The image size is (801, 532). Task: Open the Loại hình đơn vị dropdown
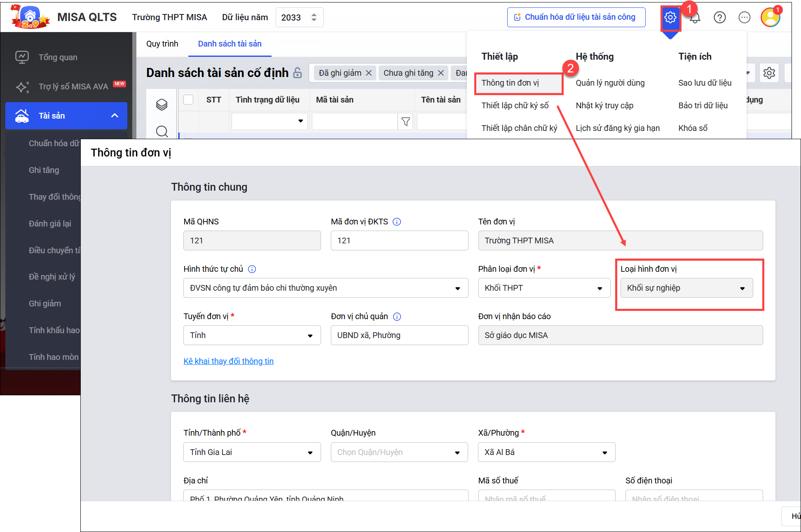(686, 288)
